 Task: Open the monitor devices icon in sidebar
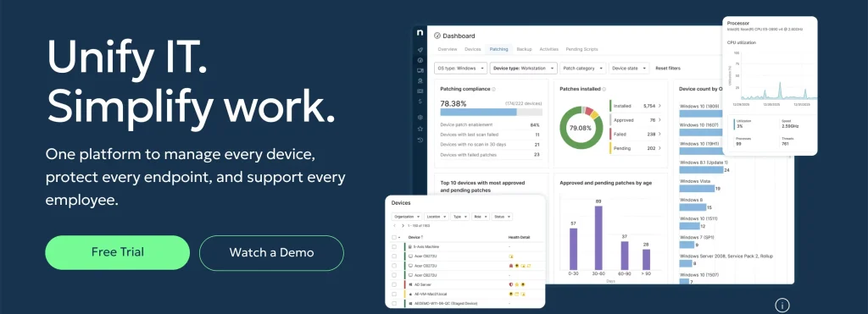click(420, 70)
